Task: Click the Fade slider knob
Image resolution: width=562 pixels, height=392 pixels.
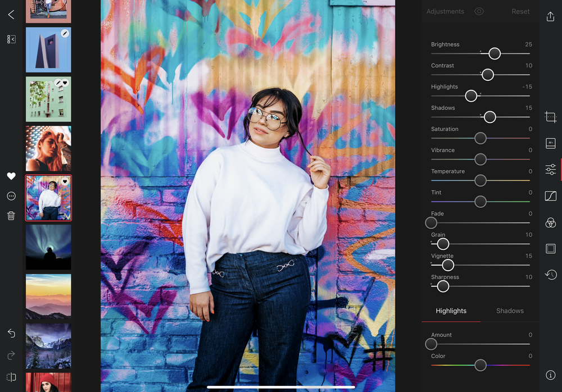Action: [x=431, y=222]
